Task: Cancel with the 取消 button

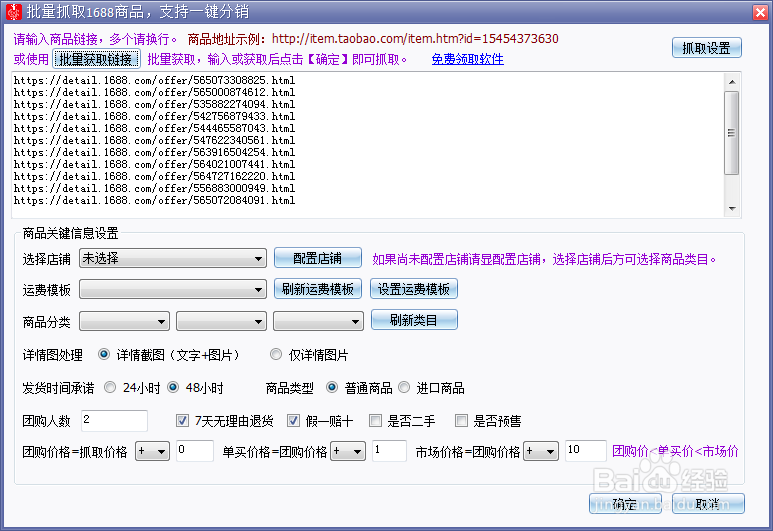Action: pos(708,504)
